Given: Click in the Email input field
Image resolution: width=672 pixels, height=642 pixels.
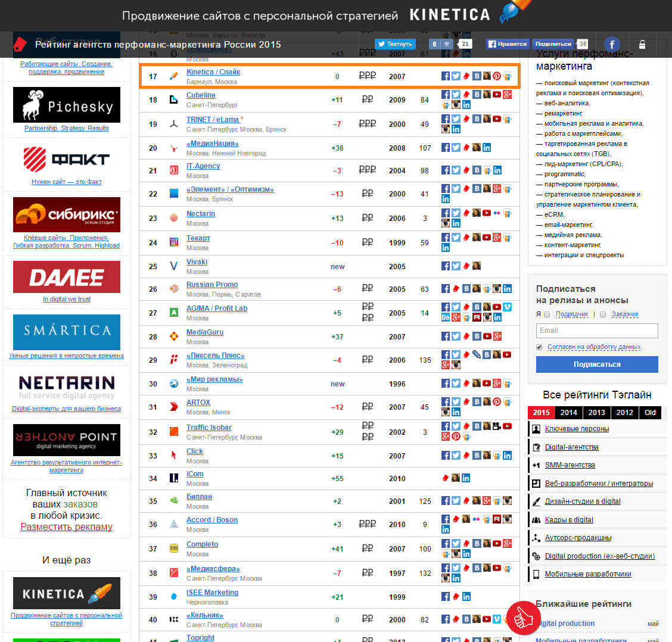Looking at the screenshot, I should [597, 331].
